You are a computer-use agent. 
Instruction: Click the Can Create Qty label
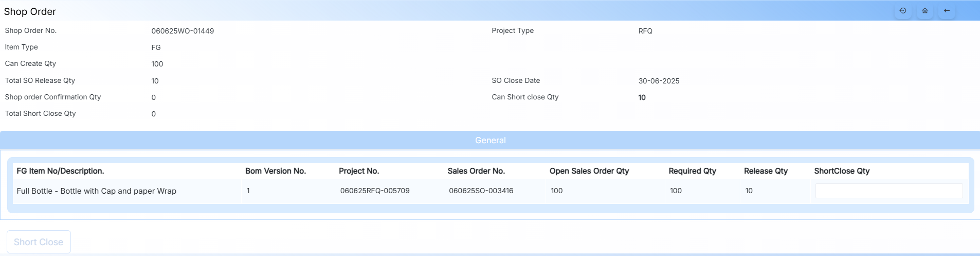[x=30, y=63]
